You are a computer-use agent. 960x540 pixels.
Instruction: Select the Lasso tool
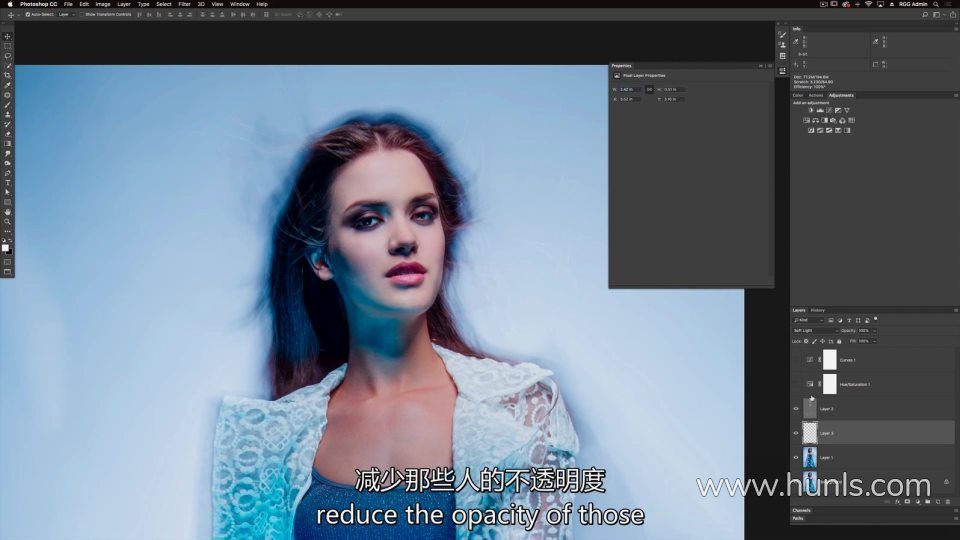(7, 56)
